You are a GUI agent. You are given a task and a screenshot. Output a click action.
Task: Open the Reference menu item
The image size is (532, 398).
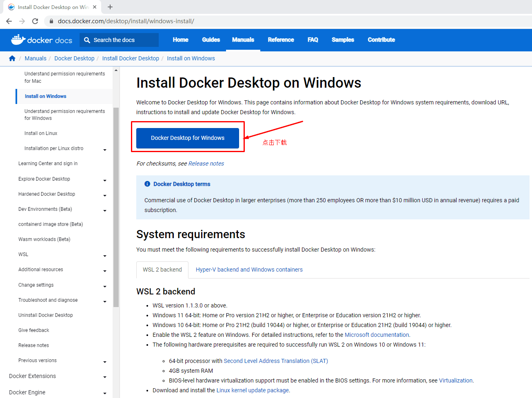(x=281, y=40)
